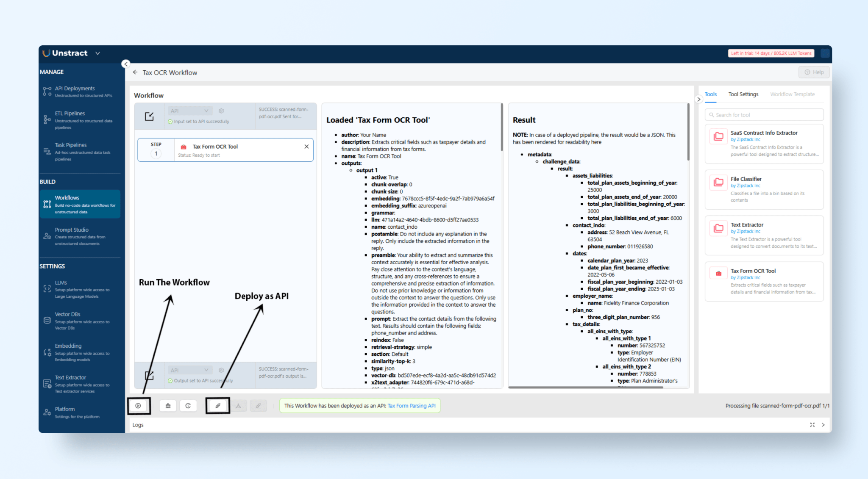This screenshot has height=479, width=868.
Task: Open ETL Pipelines deployment icon at the bottom toolbar
Action: pyautogui.click(x=168, y=405)
